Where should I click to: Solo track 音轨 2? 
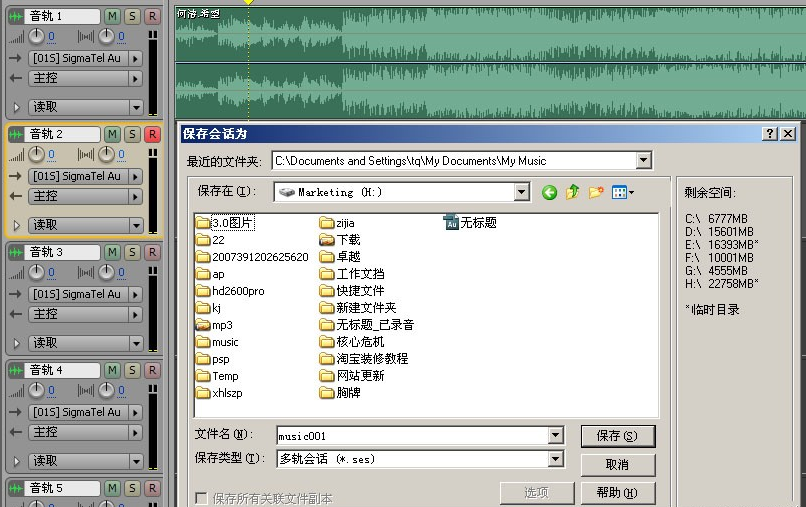132,134
